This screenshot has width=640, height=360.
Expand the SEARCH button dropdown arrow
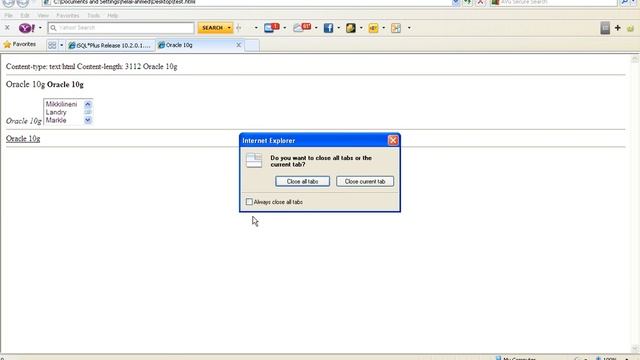click(x=229, y=28)
